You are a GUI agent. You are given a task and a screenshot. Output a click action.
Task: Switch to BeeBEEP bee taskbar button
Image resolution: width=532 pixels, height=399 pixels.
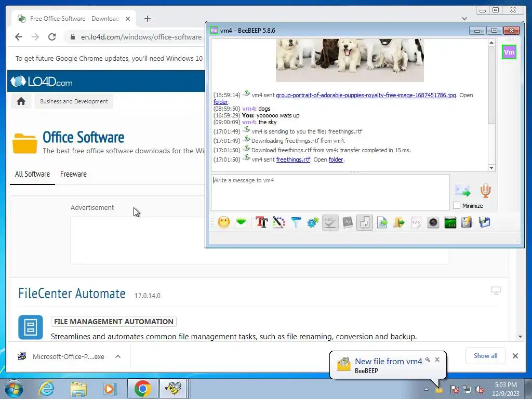(174, 389)
